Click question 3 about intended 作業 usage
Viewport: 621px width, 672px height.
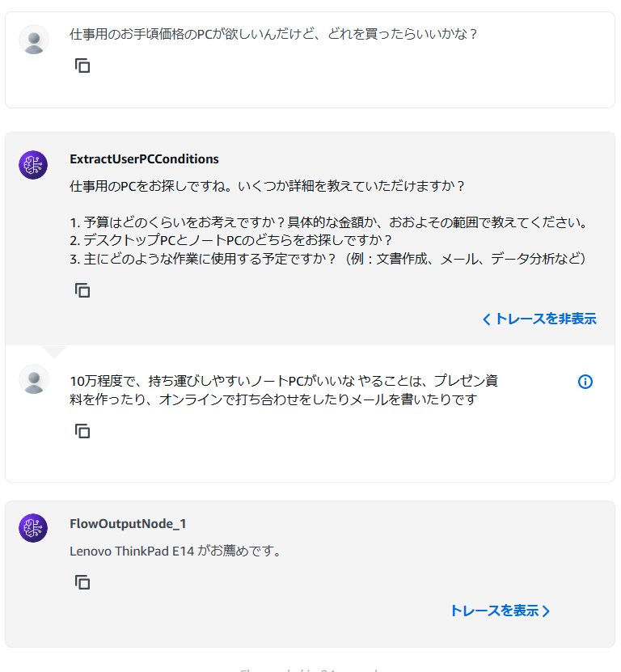point(327,259)
